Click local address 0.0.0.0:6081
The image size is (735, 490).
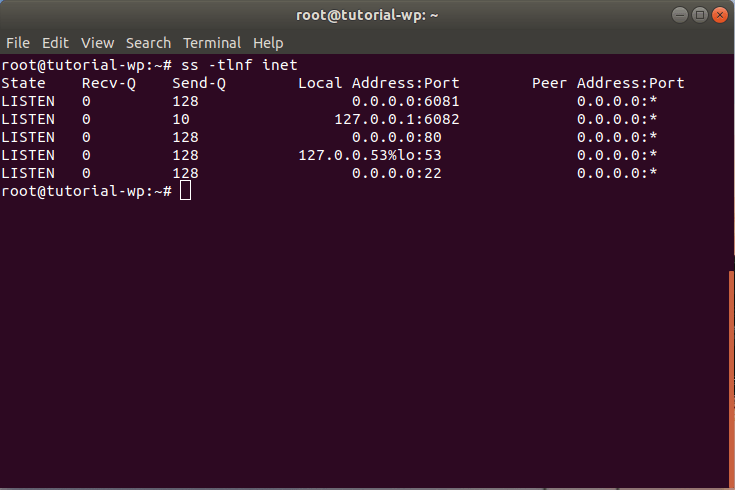[x=405, y=101]
